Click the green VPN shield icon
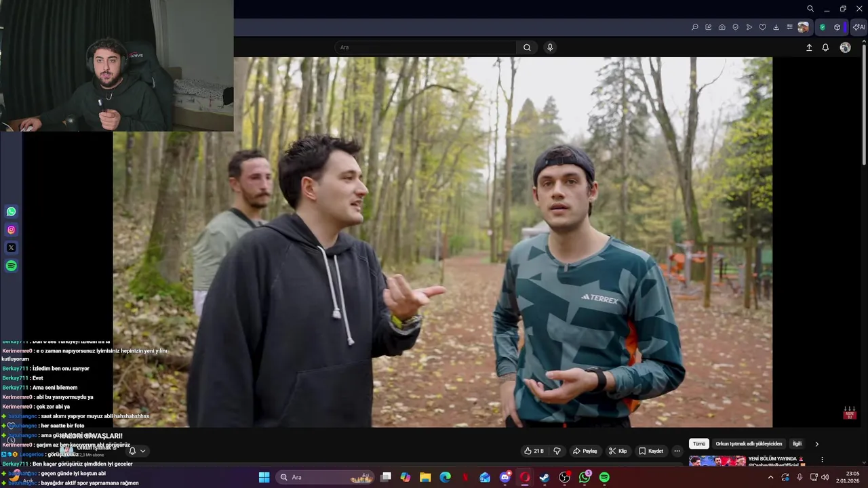 click(x=823, y=27)
